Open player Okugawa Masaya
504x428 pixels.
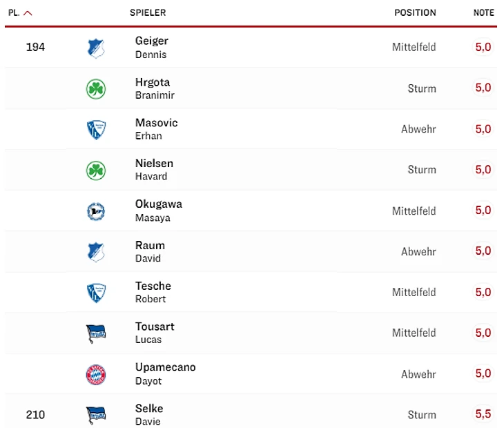[x=157, y=211]
